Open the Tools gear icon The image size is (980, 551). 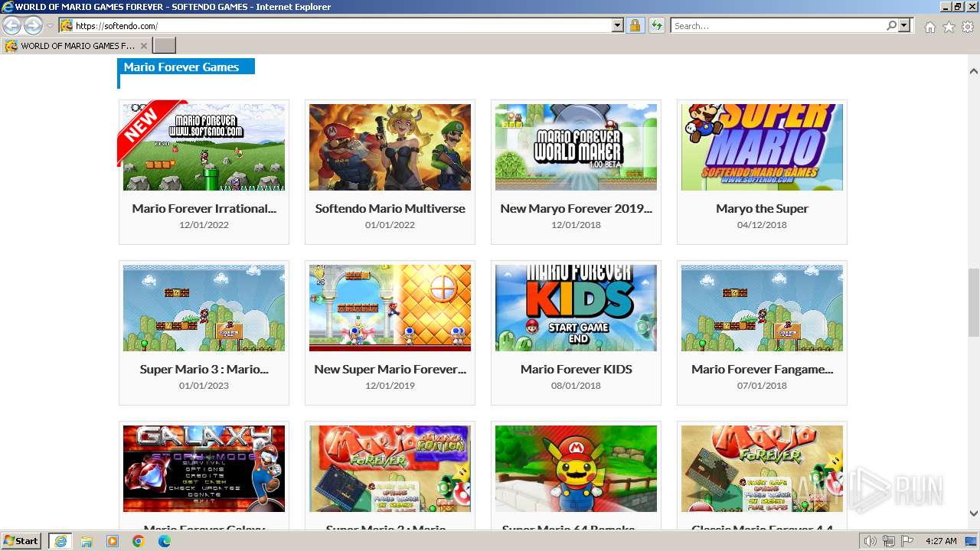pyautogui.click(x=968, y=27)
